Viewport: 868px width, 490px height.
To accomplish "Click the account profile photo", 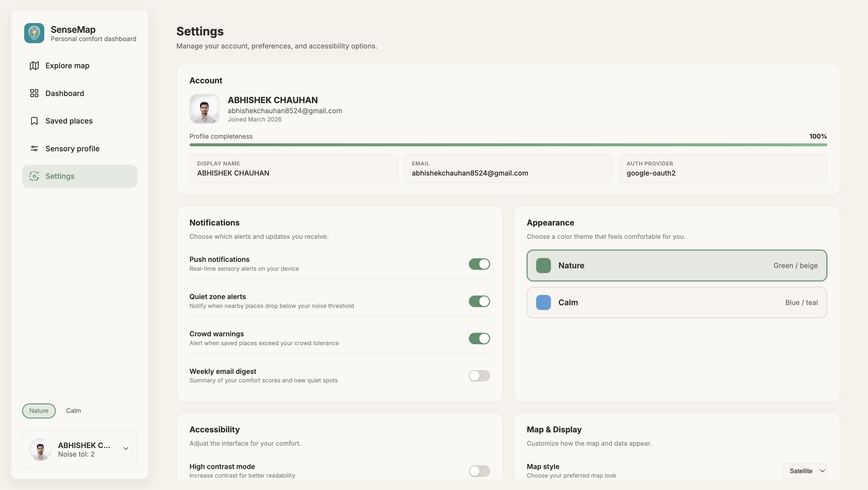I will (x=204, y=108).
